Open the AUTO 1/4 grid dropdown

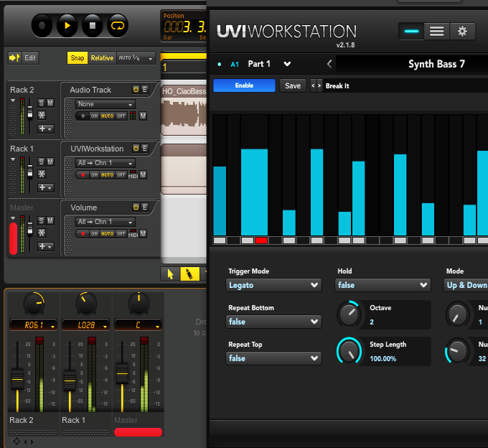[136, 58]
